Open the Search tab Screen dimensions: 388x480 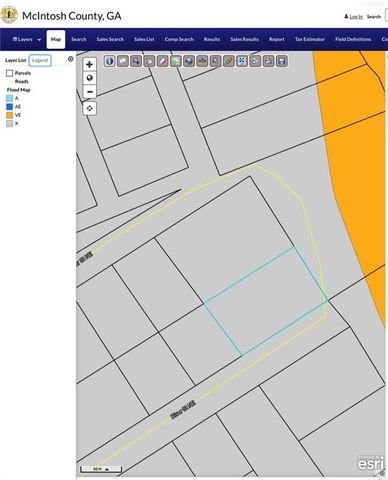[x=78, y=39]
